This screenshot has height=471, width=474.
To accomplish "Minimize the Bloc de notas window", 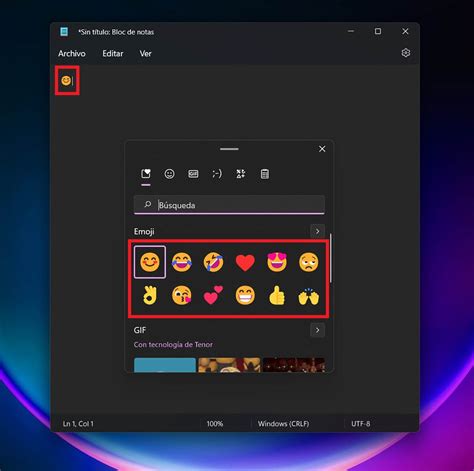I will point(351,31).
